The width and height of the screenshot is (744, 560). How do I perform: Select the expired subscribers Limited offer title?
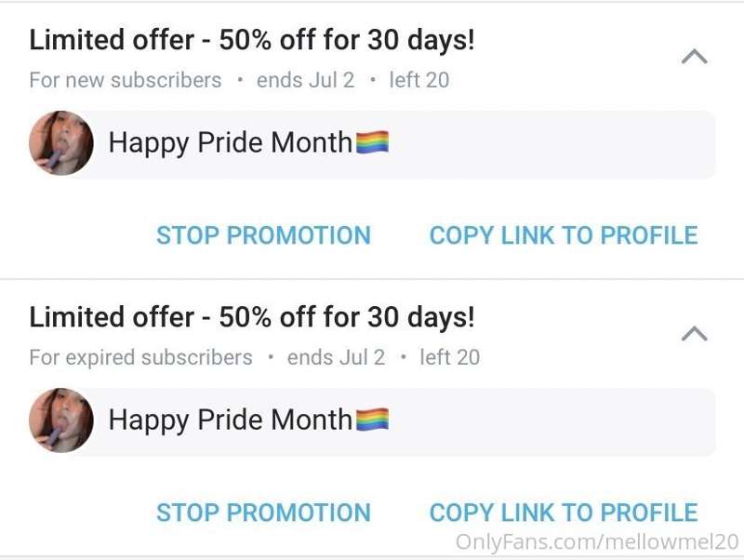[252, 317]
